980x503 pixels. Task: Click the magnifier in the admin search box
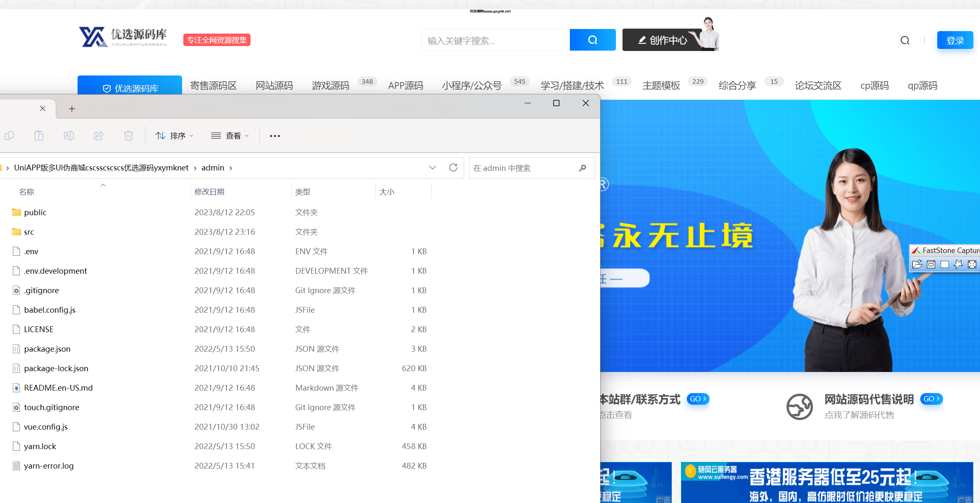[x=583, y=168]
